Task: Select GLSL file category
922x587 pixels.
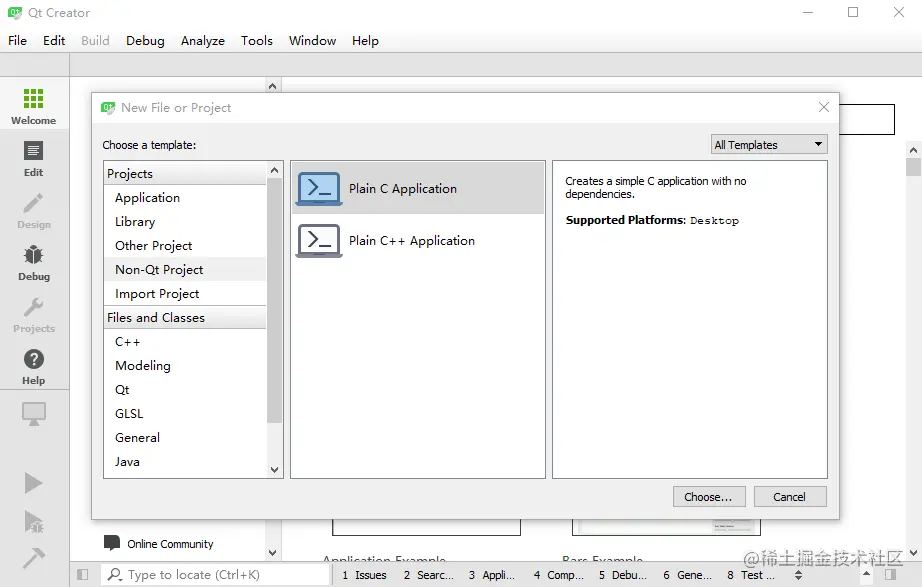Action: tap(185, 413)
